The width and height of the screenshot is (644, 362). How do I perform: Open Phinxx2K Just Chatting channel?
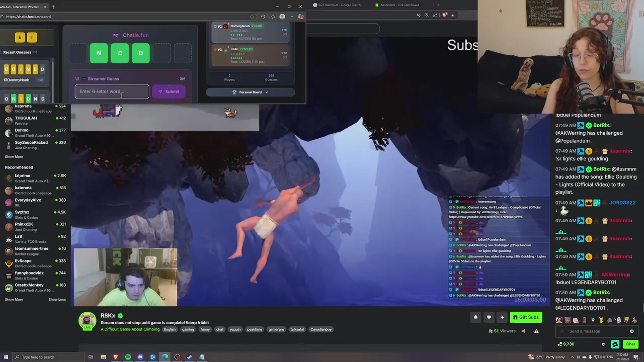(35, 227)
